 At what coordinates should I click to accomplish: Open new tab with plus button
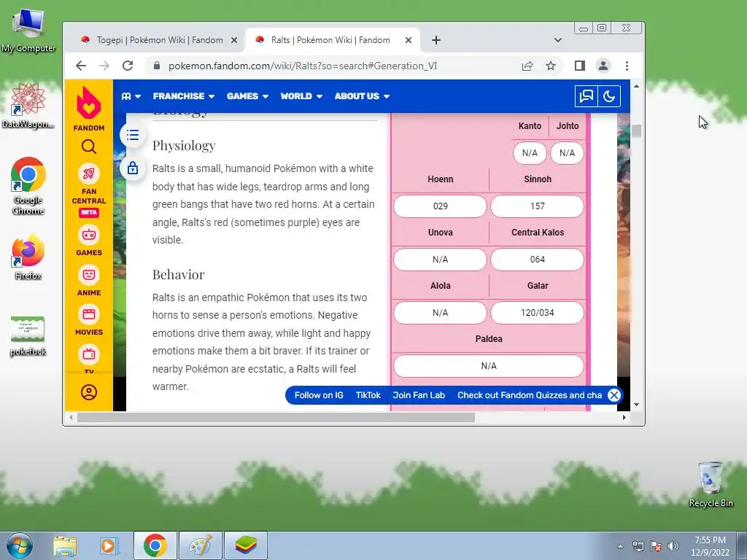click(x=436, y=40)
